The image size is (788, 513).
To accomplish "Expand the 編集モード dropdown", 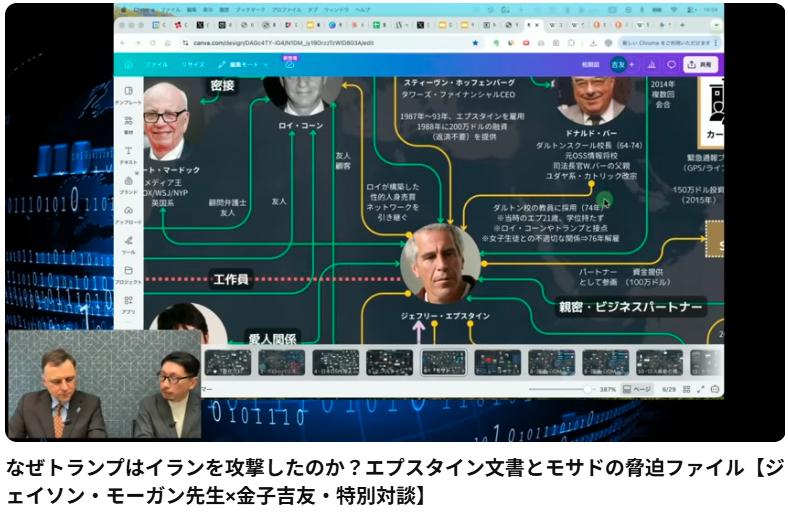I will point(241,64).
